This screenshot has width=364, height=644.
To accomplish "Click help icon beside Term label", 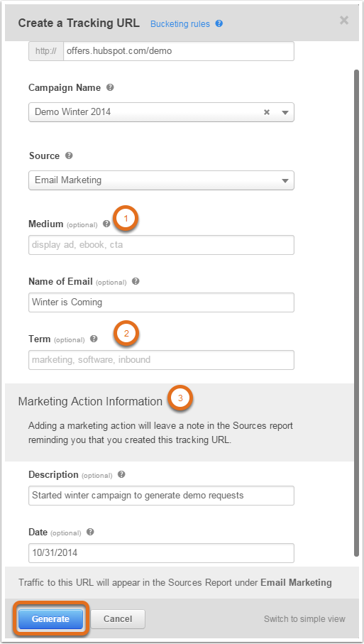I will point(94,339).
